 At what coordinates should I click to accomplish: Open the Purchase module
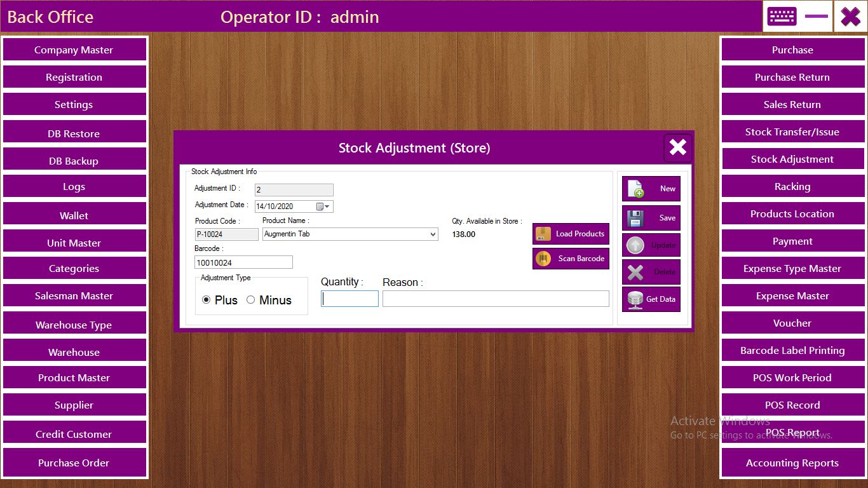coord(792,50)
